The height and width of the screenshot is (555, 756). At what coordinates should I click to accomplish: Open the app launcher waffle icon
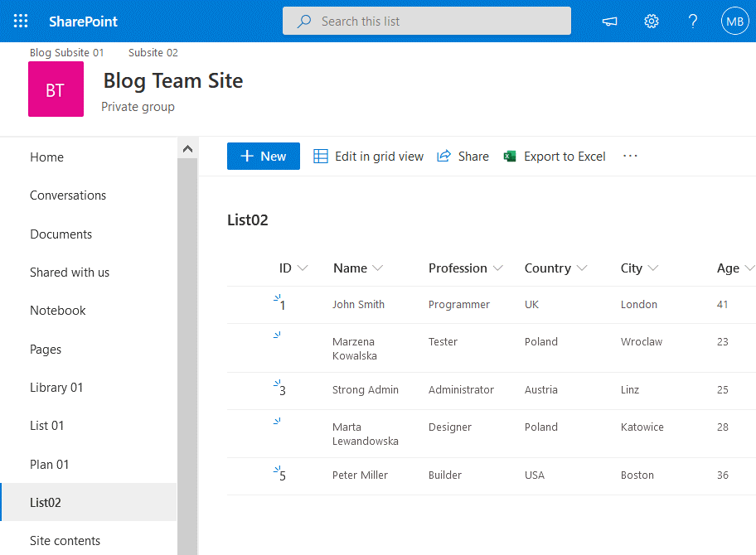21,21
